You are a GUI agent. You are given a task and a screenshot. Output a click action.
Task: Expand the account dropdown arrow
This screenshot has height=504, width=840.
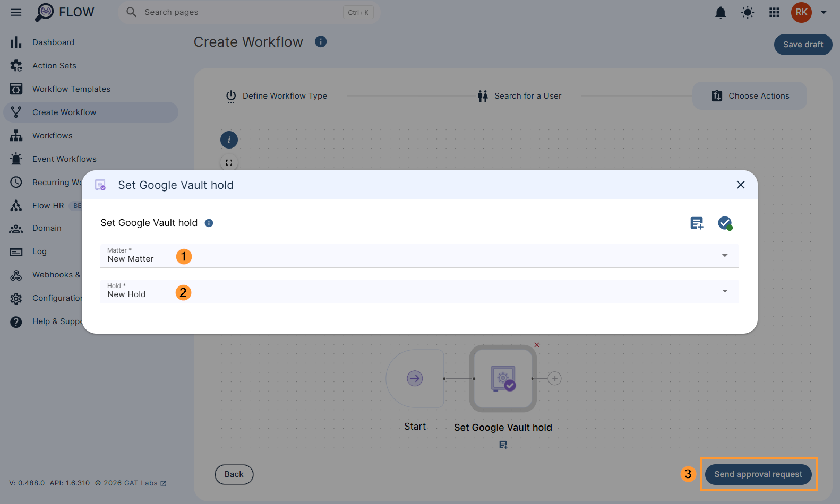pyautogui.click(x=824, y=12)
